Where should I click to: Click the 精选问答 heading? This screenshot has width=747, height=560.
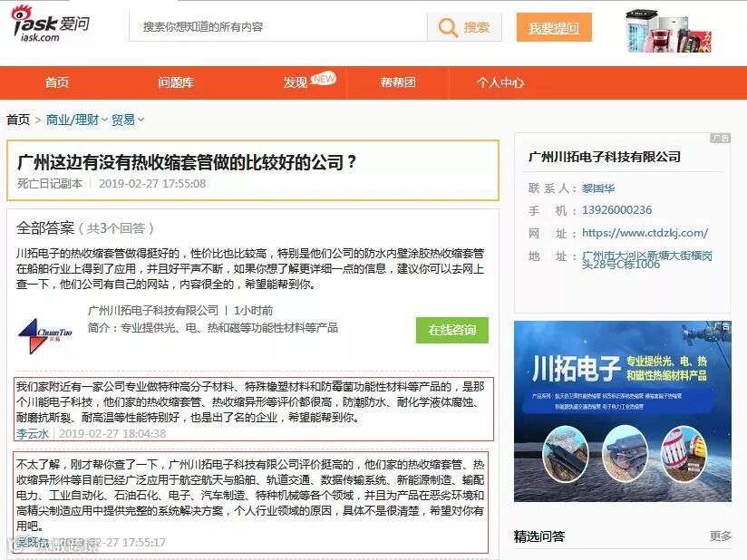click(x=539, y=536)
